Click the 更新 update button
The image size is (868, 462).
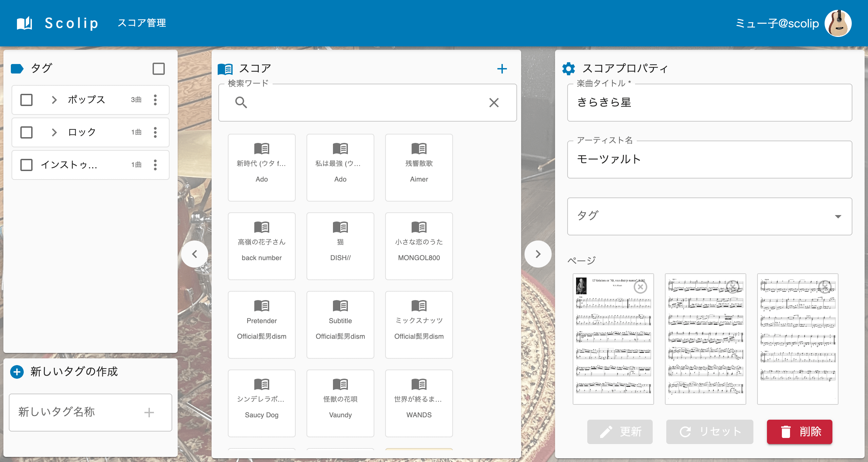click(x=620, y=432)
